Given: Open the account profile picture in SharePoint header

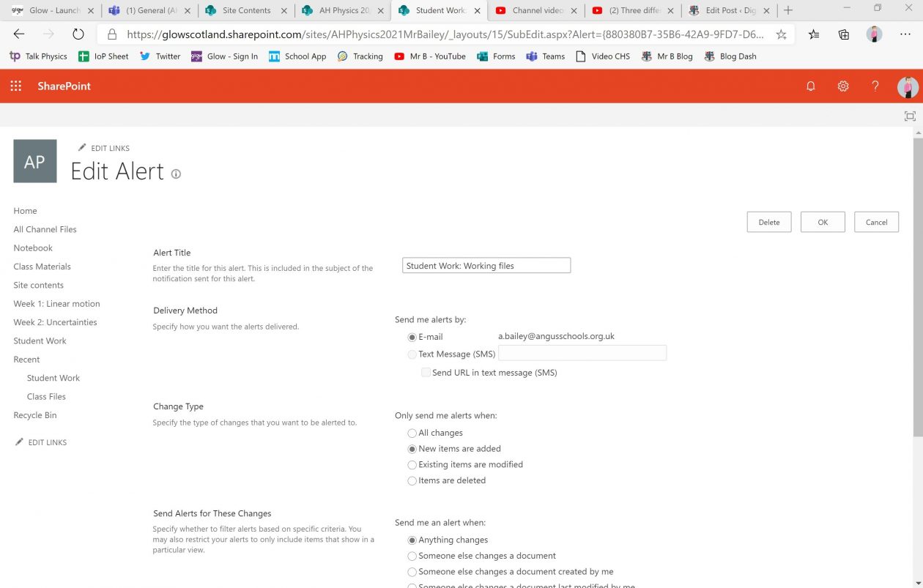Looking at the screenshot, I should [x=908, y=86].
